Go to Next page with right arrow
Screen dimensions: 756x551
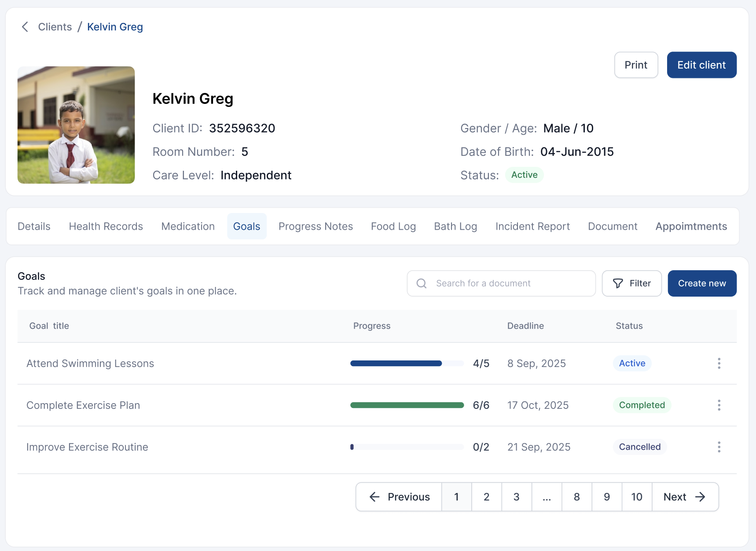tap(685, 497)
